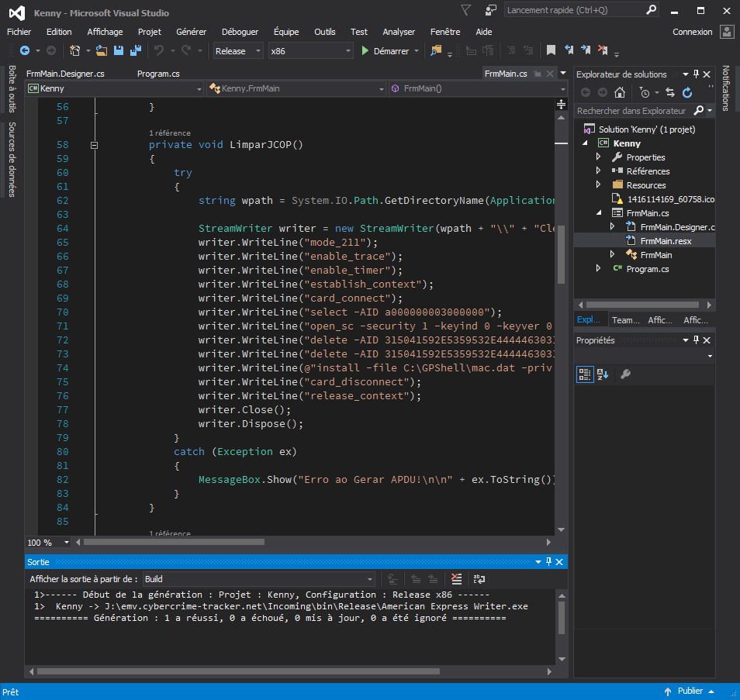The image size is (740, 700).
Task: Refresh the solution explorer with the refresh icon
Action: [x=687, y=92]
